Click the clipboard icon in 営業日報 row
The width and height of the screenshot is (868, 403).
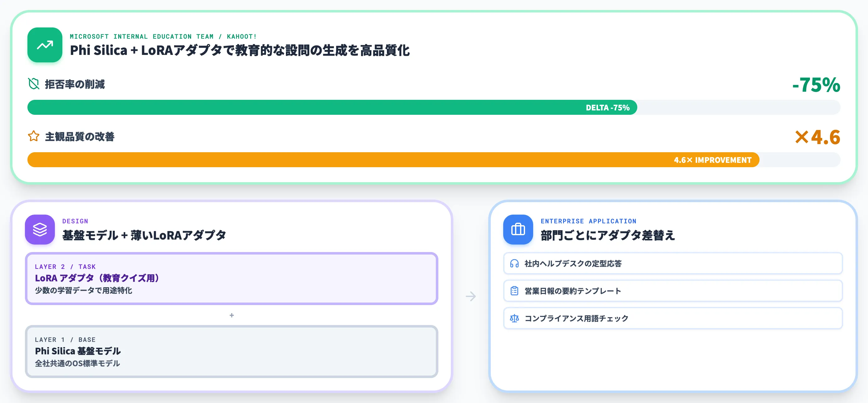click(x=514, y=291)
